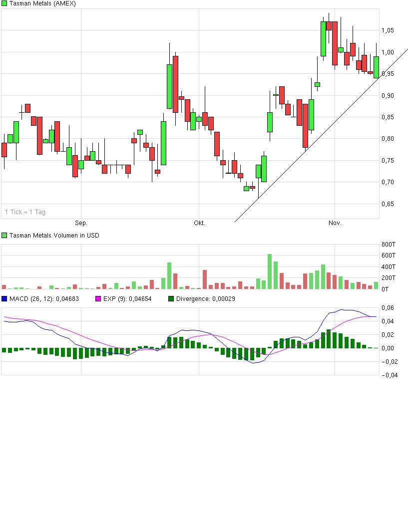
Task: Click the blue MACD legend swatch
Action: point(4,298)
